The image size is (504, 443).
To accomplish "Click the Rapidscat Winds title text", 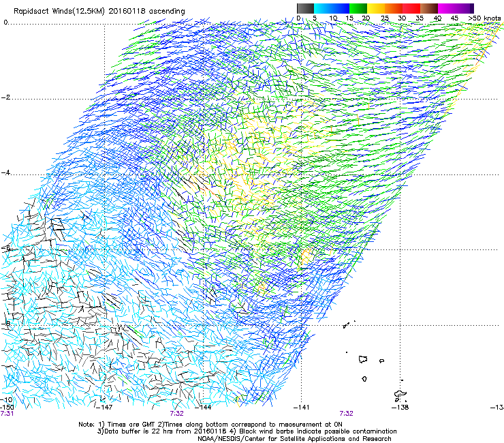I will [99, 11].
